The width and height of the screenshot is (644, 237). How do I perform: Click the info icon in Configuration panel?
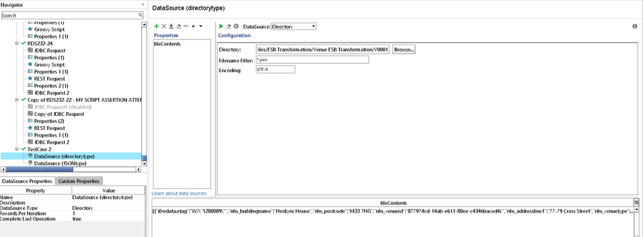click(x=634, y=26)
